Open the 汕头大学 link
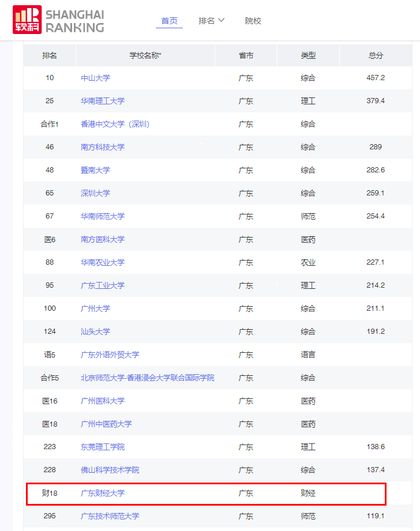Screen dimensions: 420x531 [x=95, y=332]
